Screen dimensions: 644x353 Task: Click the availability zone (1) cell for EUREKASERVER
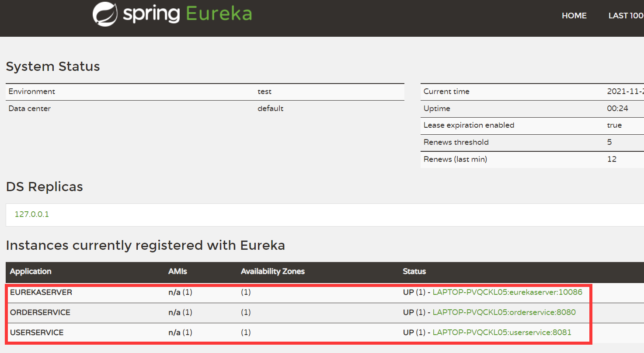click(246, 292)
